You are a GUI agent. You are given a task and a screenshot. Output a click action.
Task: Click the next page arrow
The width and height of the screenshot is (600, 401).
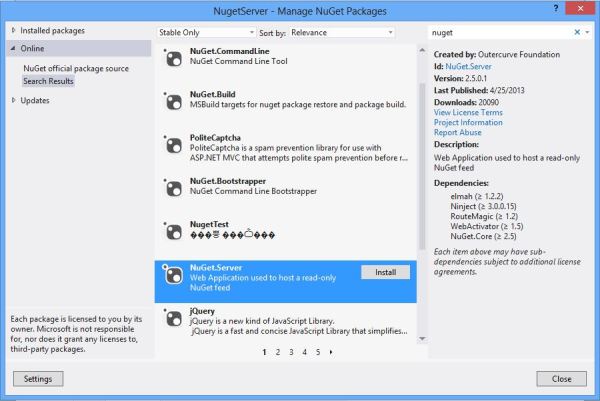[331, 352]
